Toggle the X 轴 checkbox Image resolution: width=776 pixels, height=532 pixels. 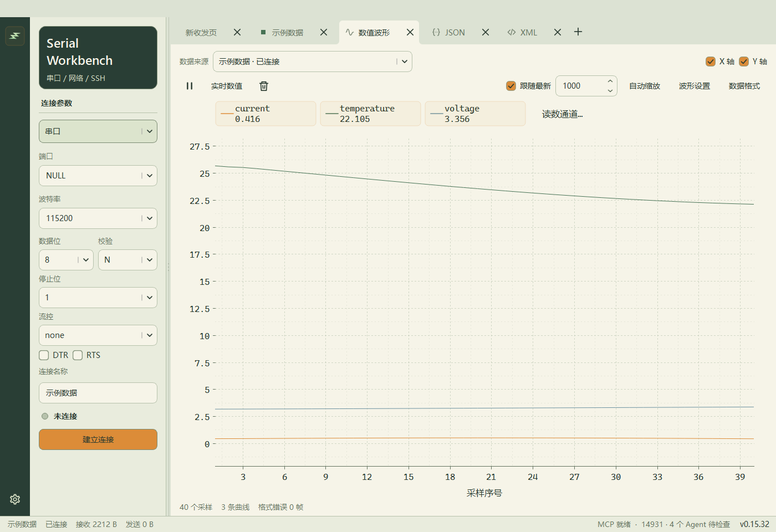pos(711,62)
